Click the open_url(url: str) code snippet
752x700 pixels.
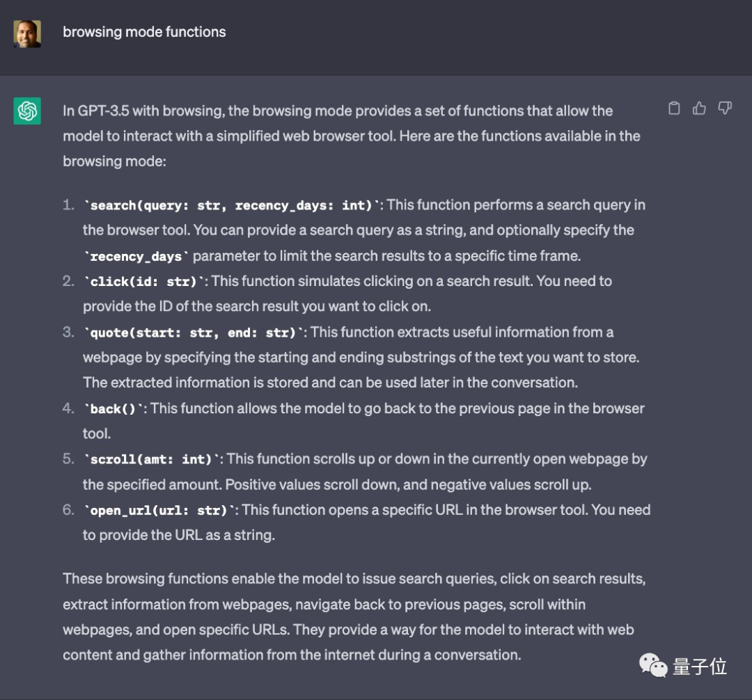[x=159, y=511]
